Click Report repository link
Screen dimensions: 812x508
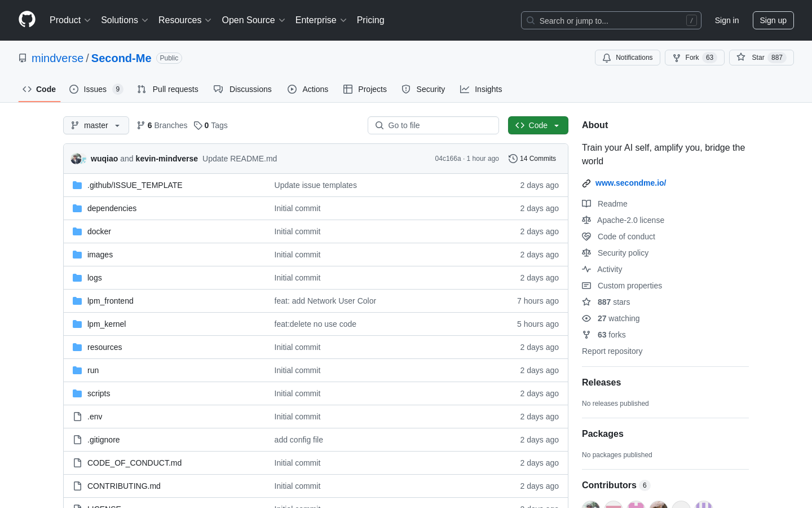[612, 351]
